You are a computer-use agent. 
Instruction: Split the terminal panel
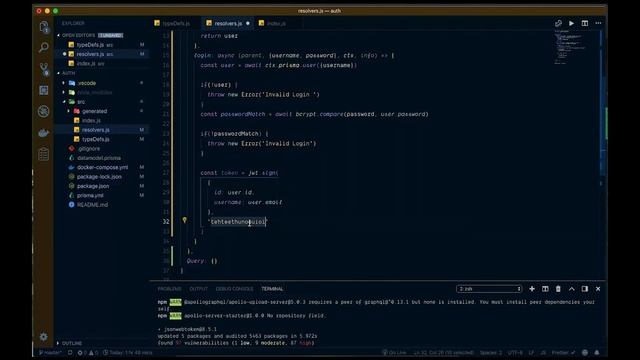[545, 289]
